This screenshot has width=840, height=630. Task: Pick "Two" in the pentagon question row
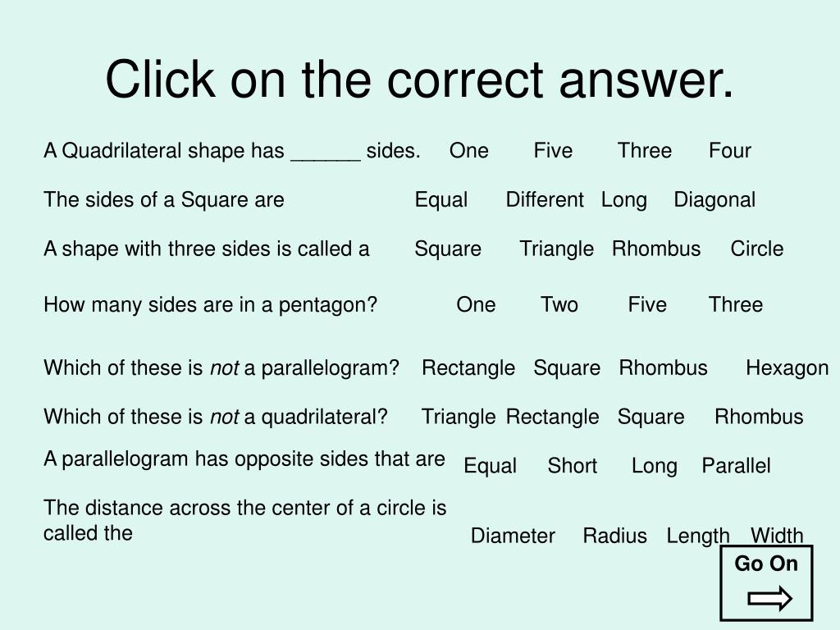[559, 305]
